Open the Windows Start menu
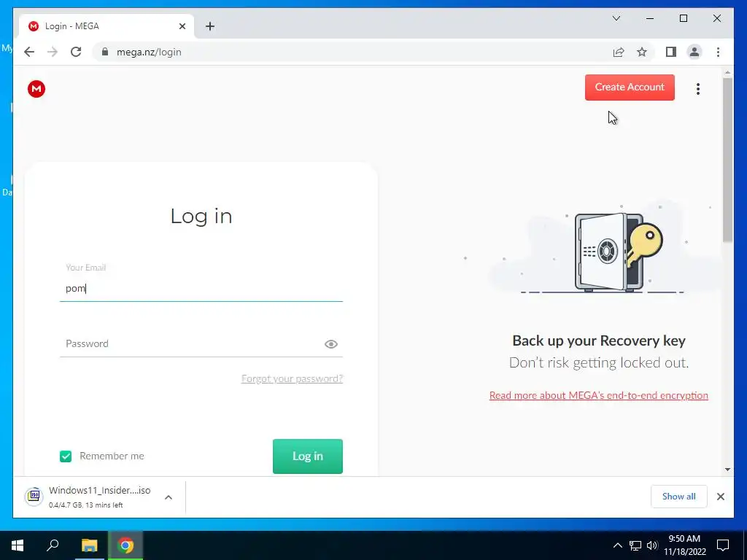The image size is (747, 560). pos(18,545)
